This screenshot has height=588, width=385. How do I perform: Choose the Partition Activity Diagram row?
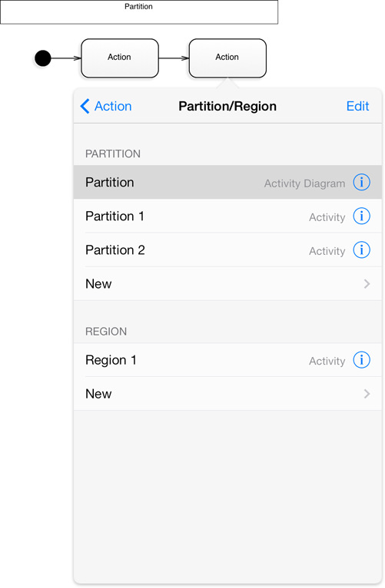tap(227, 182)
